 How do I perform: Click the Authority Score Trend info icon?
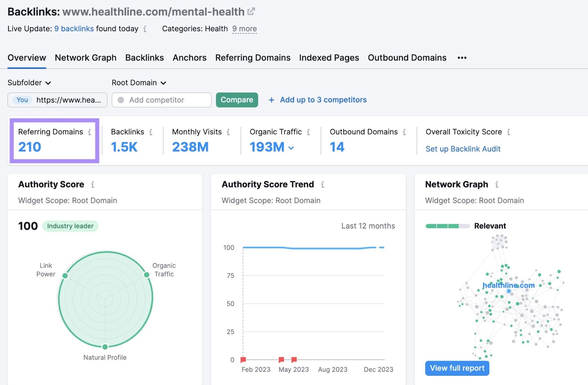(x=323, y=184)
